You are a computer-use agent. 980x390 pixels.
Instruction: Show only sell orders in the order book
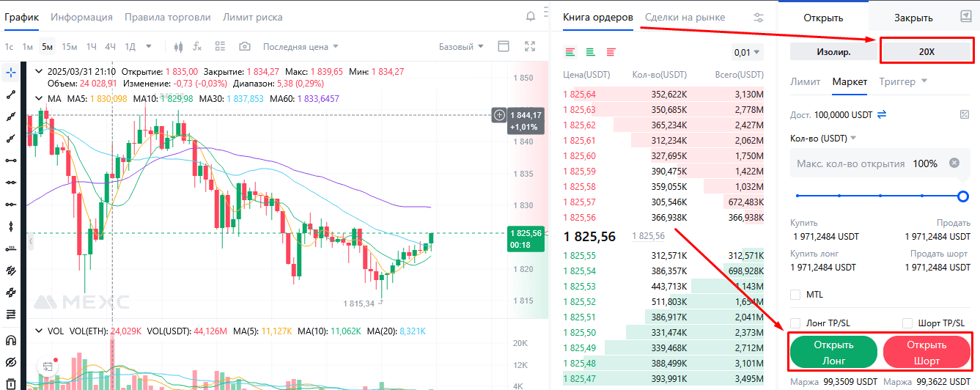[x=611, y=52]
